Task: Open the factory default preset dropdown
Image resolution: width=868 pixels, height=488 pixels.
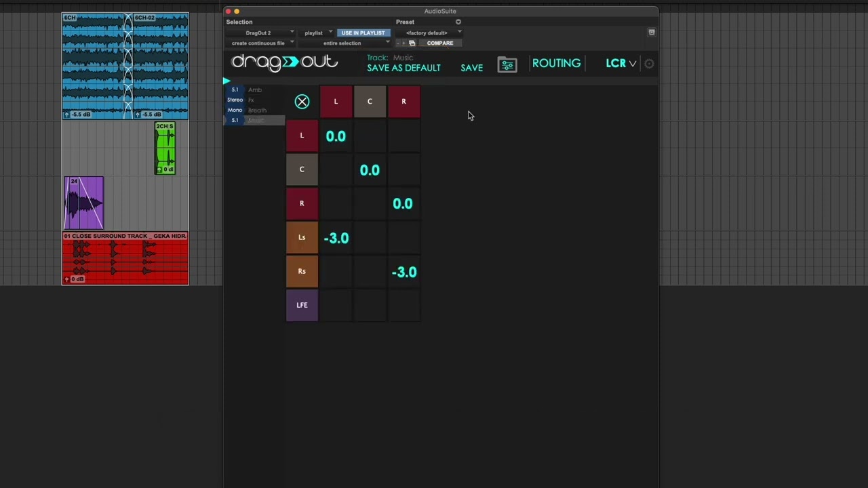Action: pos(429,33)
